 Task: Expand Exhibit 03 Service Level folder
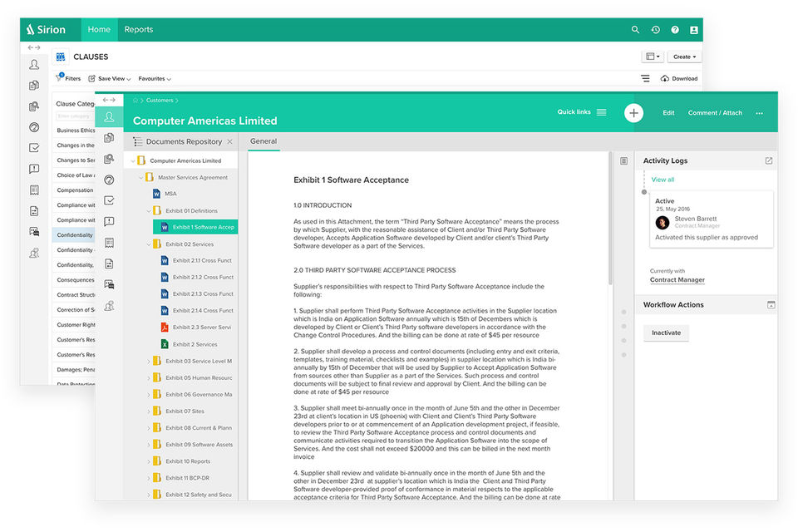tap(149, 361)
